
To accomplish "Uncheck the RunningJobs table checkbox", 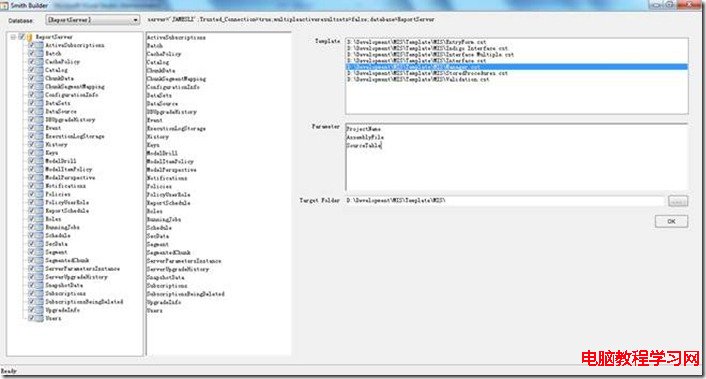I will point(31,227).
